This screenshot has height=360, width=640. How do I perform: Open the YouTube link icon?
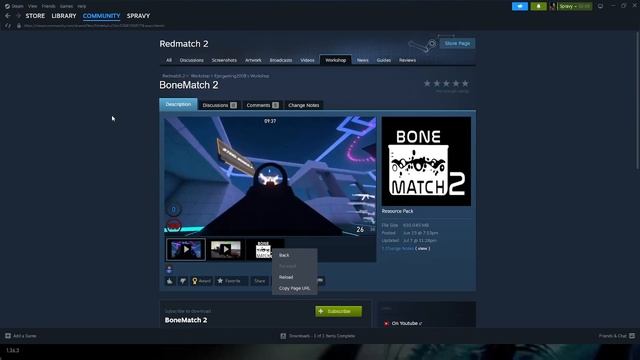tap(386, 323)
